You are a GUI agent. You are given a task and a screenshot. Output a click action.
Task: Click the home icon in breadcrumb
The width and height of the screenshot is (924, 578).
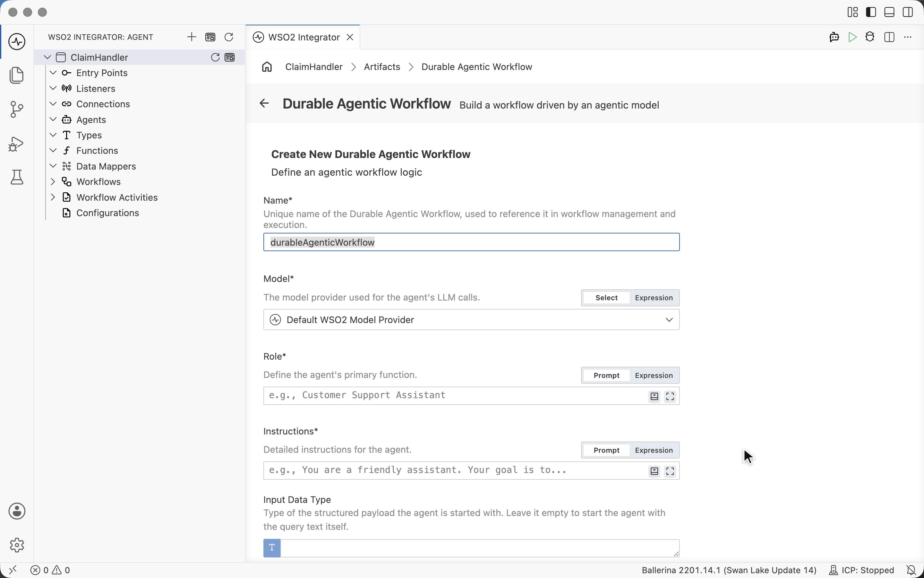pos(267,67)
